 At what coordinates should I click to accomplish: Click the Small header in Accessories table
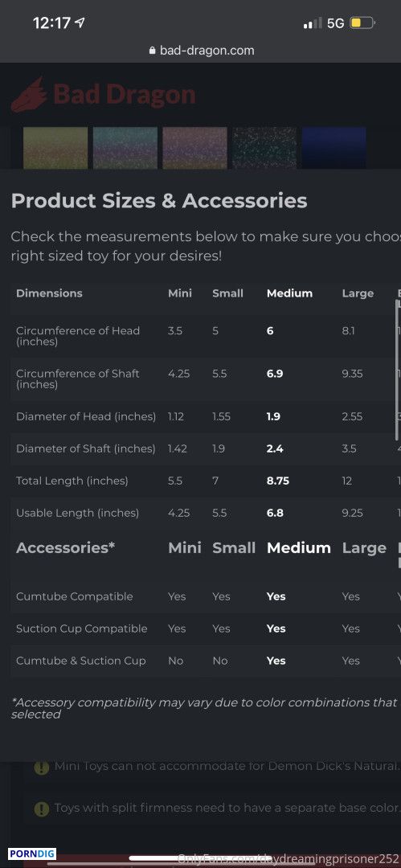click(x=234, y=548)
